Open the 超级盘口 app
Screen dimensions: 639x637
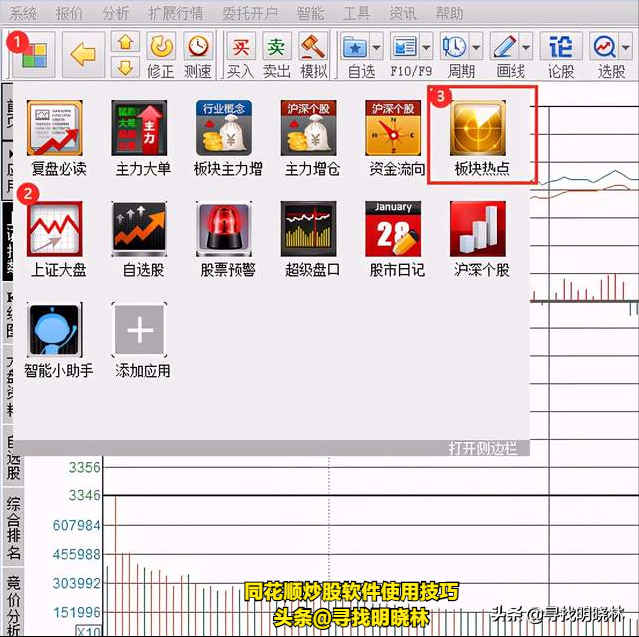pyautogui.click(x=308, y=229)
